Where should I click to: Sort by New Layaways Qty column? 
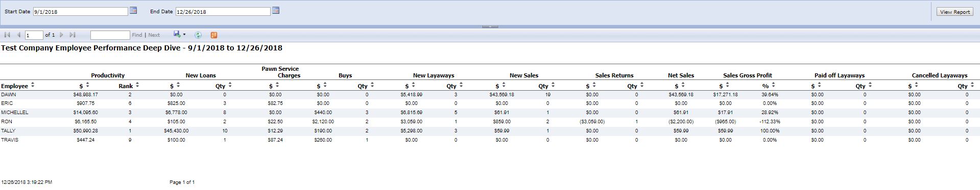(461, 85)
